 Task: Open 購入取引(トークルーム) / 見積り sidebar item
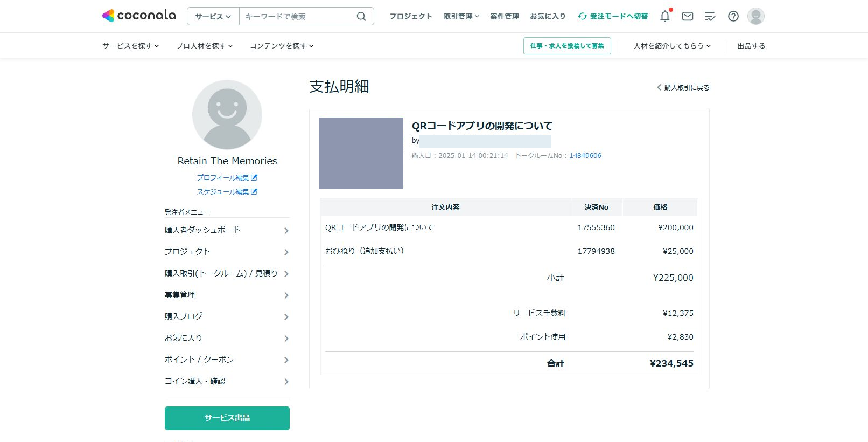227,273
